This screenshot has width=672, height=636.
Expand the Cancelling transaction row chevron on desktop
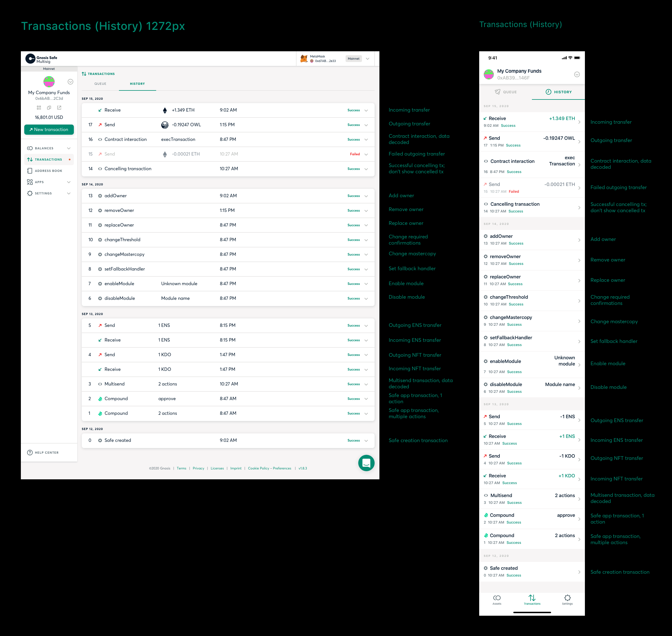coord(366,169)
